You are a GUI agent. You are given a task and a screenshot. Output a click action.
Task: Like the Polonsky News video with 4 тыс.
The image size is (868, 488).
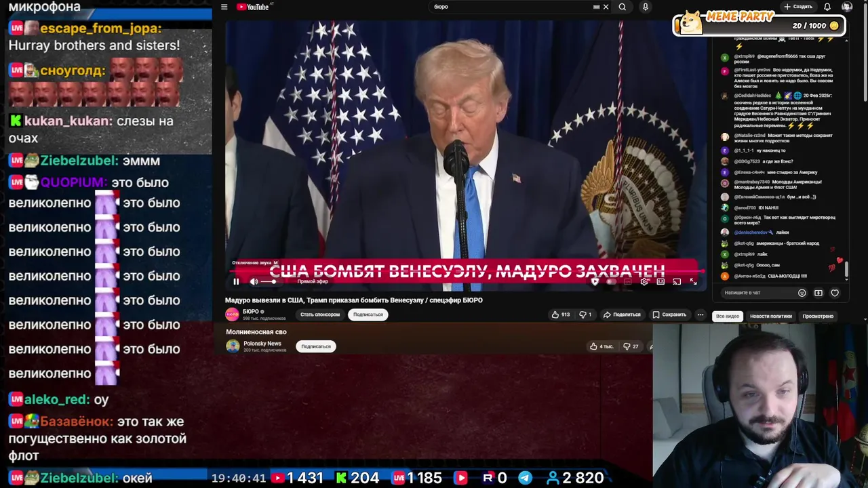click(602, 346)
